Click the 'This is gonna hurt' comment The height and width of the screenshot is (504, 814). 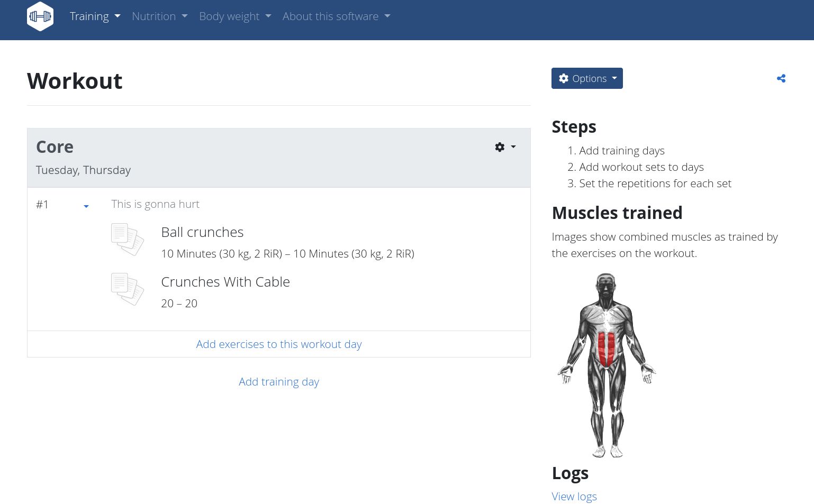[x=156, y=204]
